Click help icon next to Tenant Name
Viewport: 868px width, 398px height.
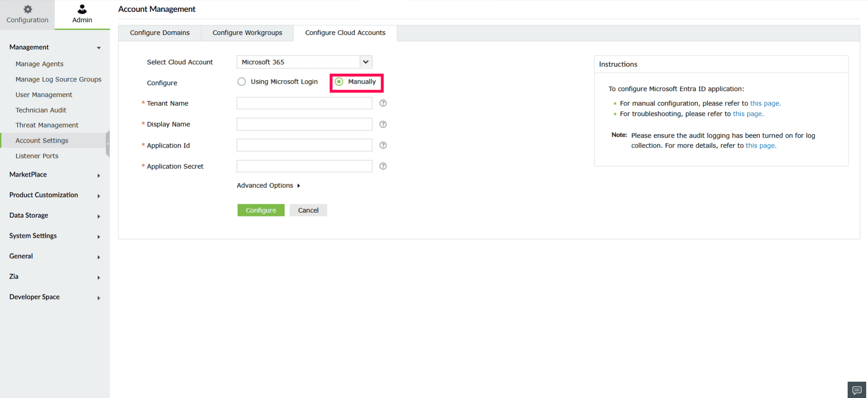[383, 103]
